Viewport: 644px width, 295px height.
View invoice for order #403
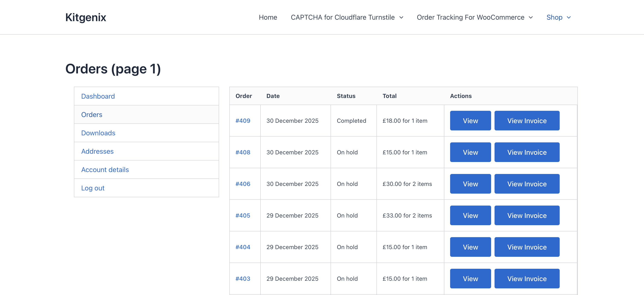(527, 278)
